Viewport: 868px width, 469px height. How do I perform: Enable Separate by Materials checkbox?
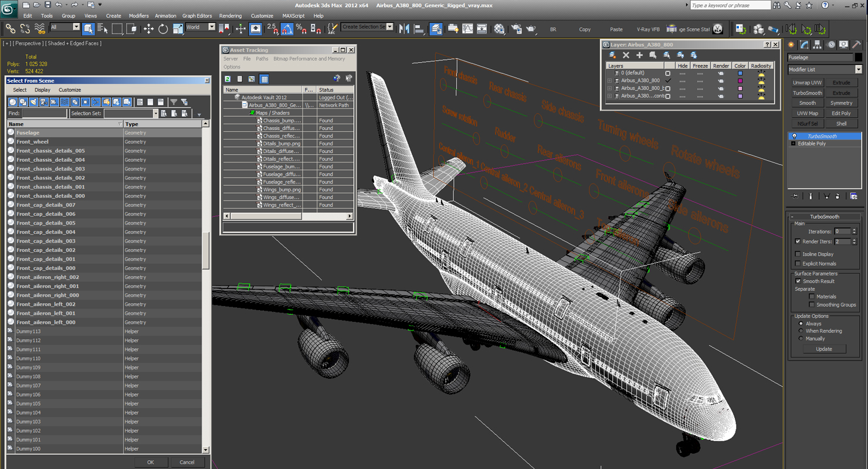tap(812, 297)
